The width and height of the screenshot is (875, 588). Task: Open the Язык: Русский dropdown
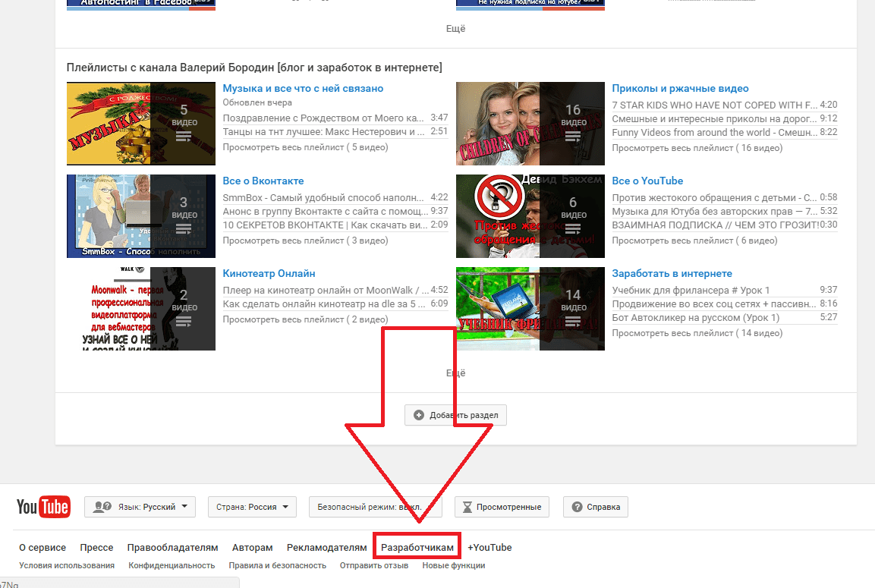(140, 507)
